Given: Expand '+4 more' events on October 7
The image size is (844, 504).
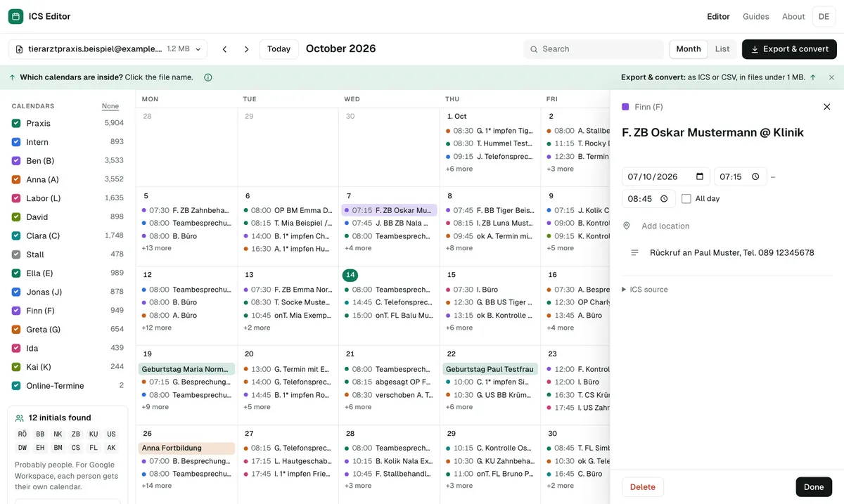Looking at the screenshot, I should click(x=358, y=248).
